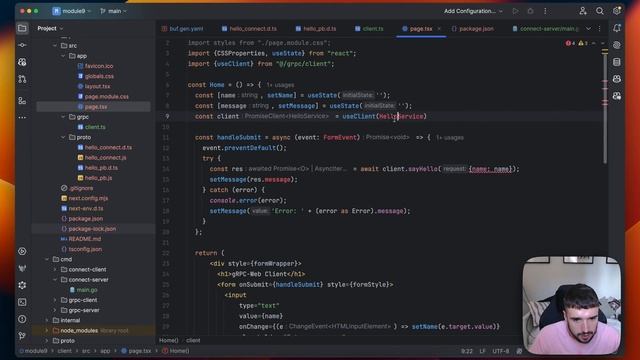Open the Structure tool window icon
This screenshot has height=360, width=640.
coord(22,100)
